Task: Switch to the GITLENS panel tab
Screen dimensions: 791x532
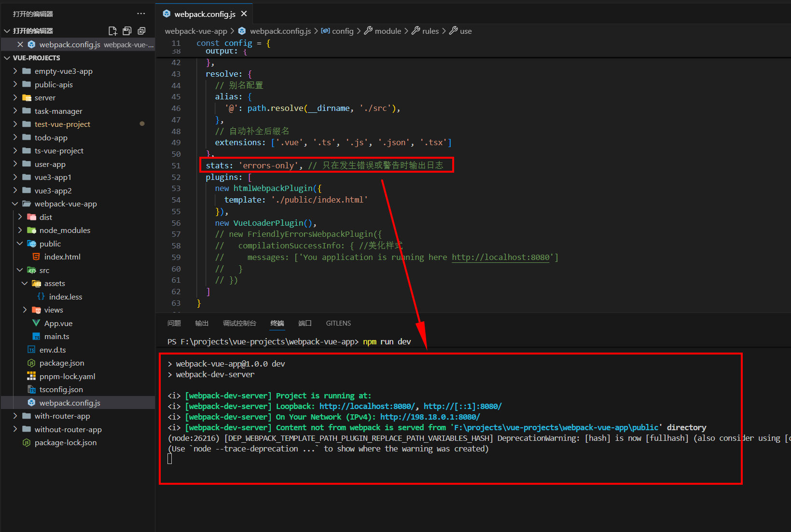Action: point(338,323)
